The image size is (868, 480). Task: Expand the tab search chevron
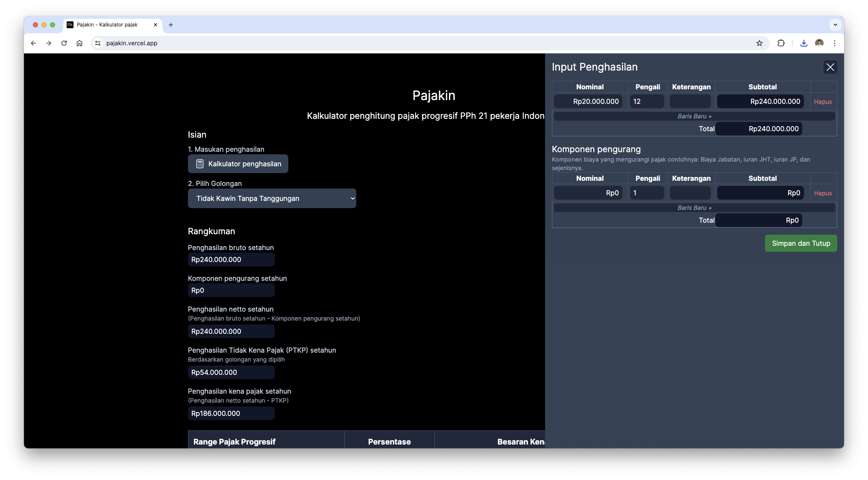[835, 25]
